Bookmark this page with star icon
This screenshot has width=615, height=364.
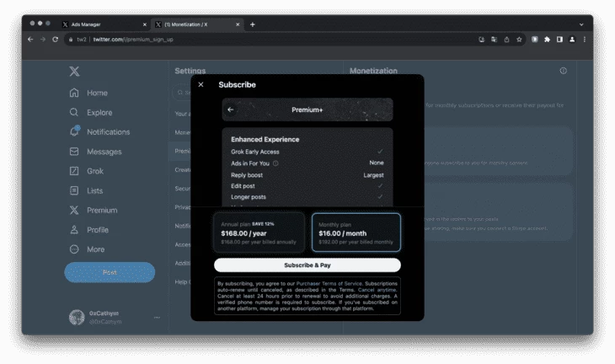tap(519, 40)
